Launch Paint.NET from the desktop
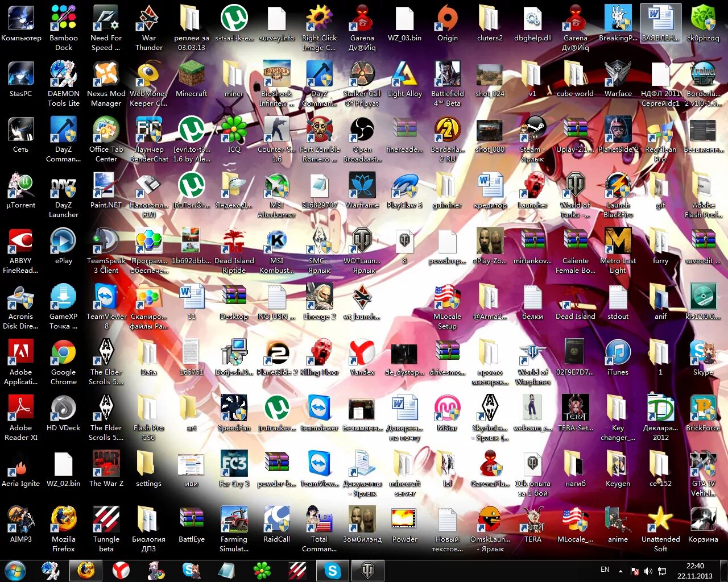The width and height of the screenshot is (728, 582). point(106,190)
